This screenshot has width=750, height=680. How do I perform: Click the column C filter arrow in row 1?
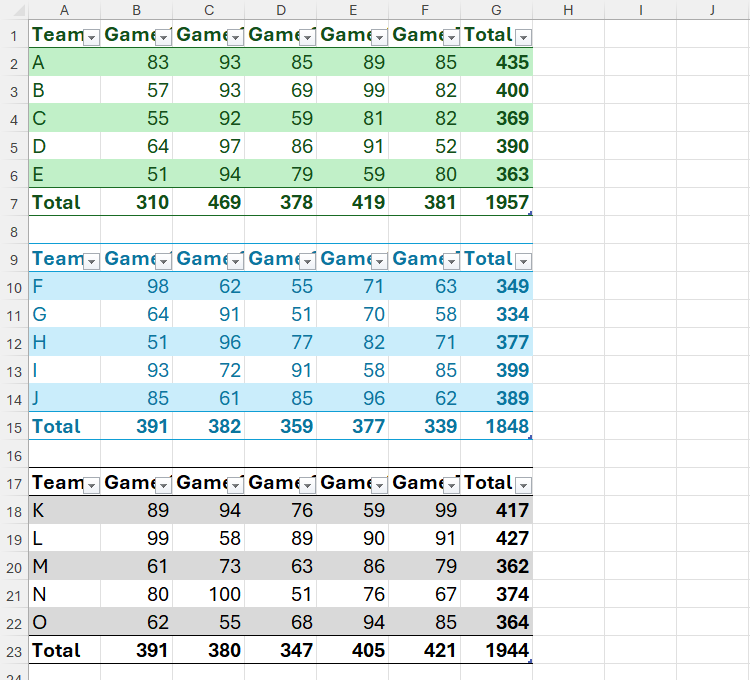tap(236, 37)
